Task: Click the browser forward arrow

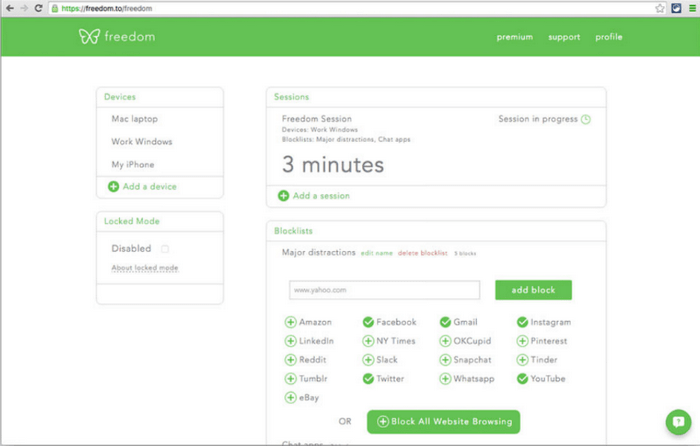Action: 24,8
